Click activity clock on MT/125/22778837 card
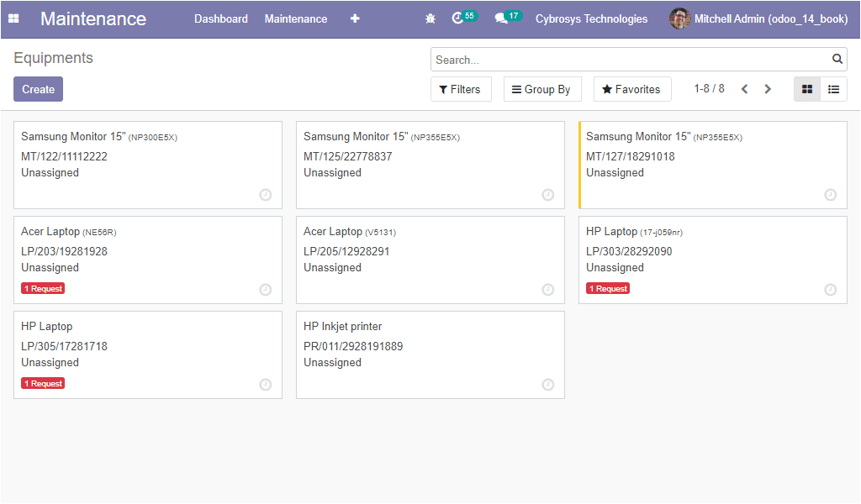This screenshot has width=861, height=504. click(548, 195)
